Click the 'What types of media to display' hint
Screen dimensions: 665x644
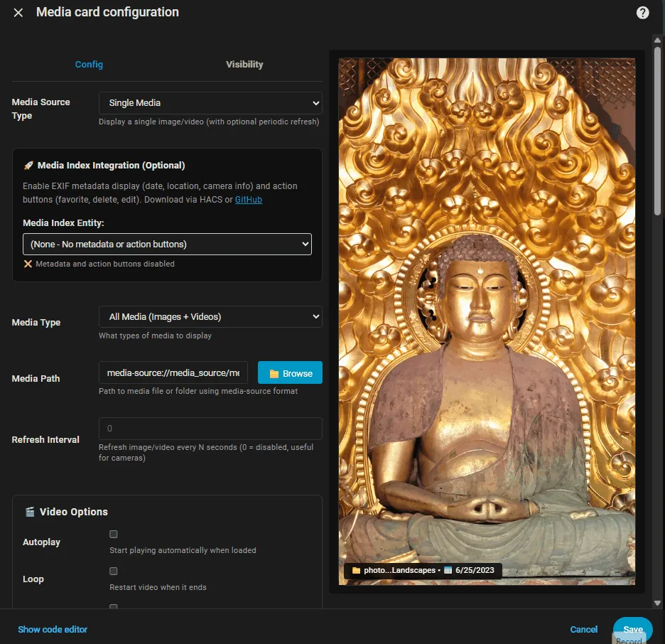coord(155,336)
